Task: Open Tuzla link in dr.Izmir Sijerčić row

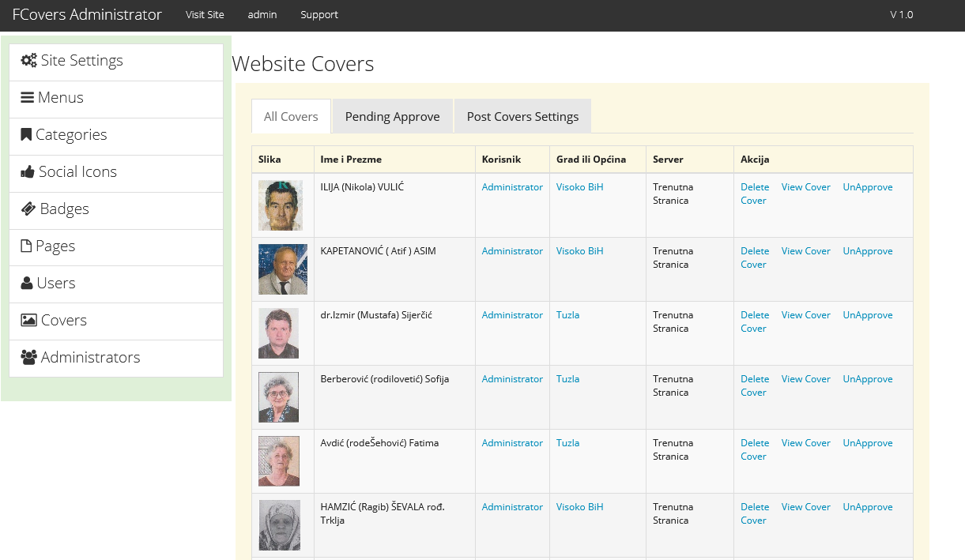Action: tap(567, 315)
